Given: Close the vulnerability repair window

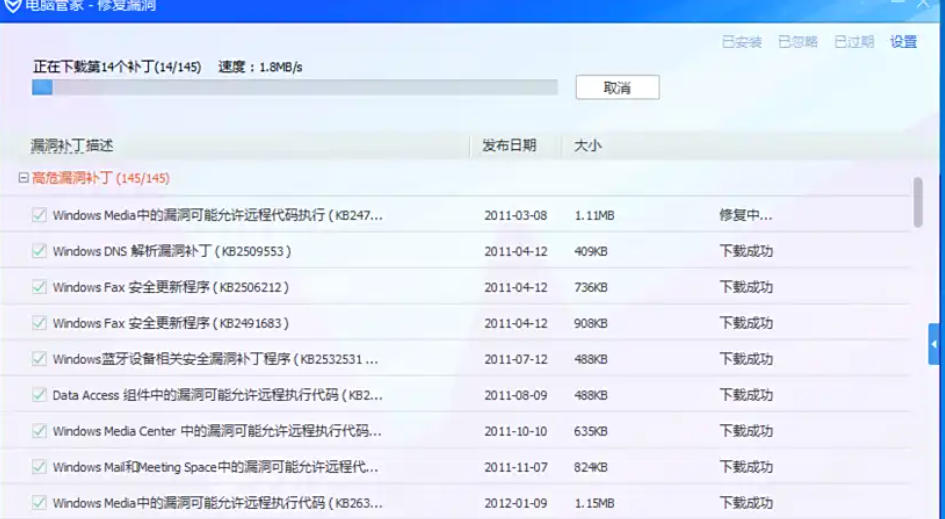Looking at the screenshot, I should pyautogui.click(x=923, y=5).
